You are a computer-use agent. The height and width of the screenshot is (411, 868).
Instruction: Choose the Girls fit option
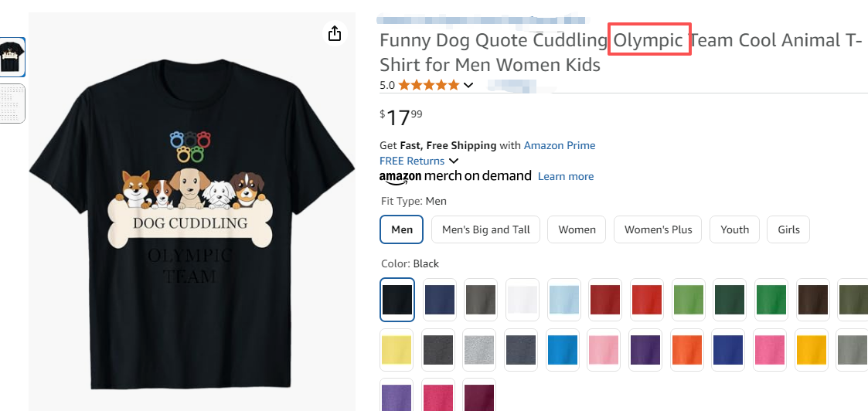[788, 229]
